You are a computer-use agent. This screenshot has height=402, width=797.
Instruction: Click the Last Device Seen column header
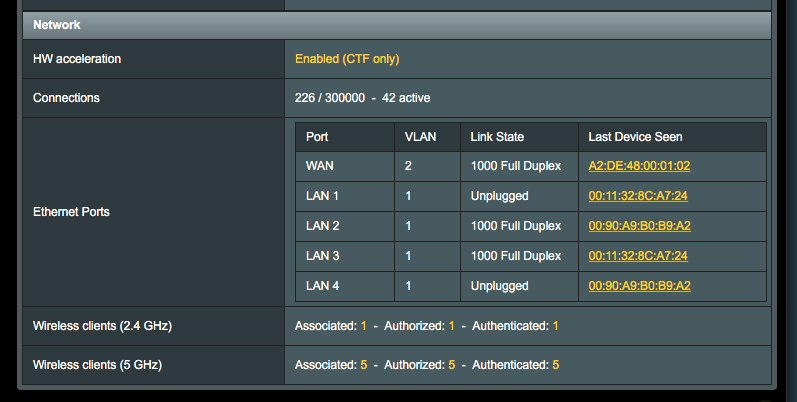pyautogui.click(x=635, y=136)
